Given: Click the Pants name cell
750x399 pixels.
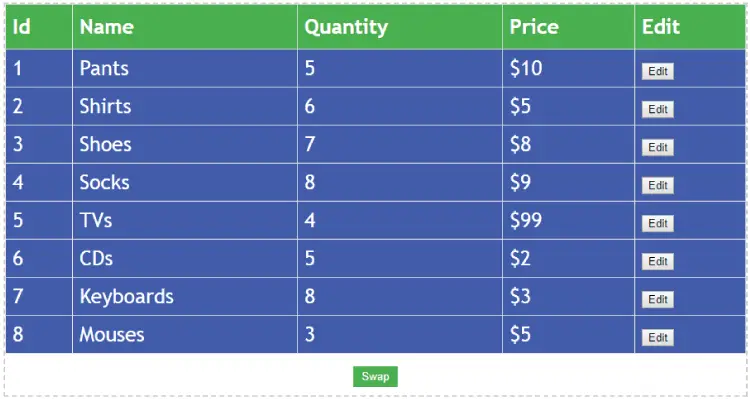Looking at the screenshot, I should point(185,68).
